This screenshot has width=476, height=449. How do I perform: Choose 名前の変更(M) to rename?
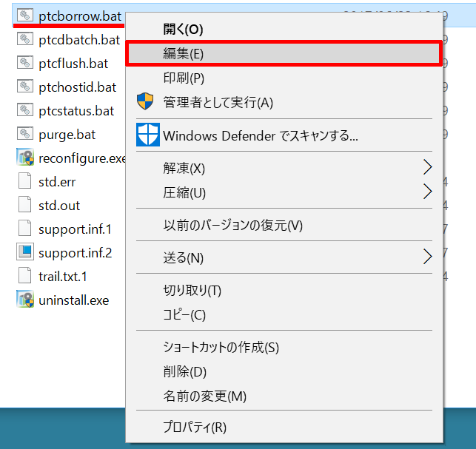click(204, 396)
